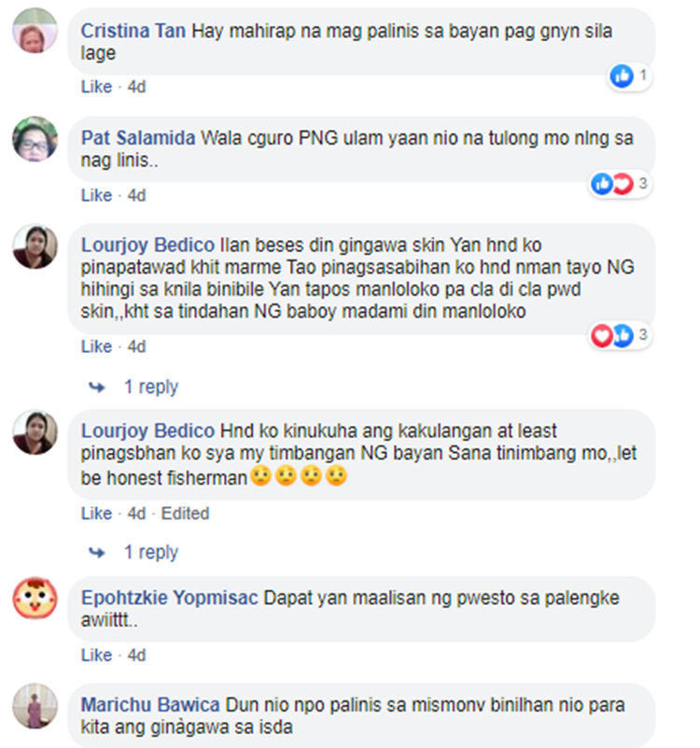The width and height of the screenshot is (700, 748).
Task: Expand the 1 reply under the honest fisherman comment
Action: tap(150, 553)
